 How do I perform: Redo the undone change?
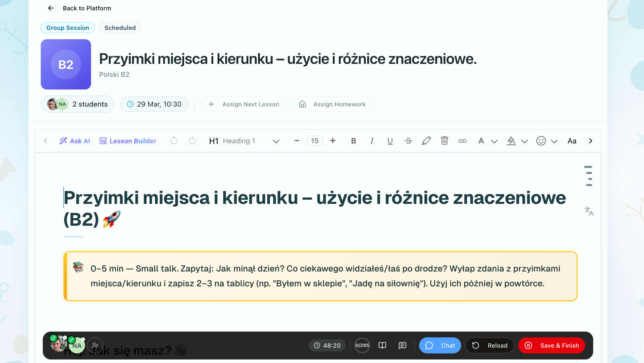pyautogui.click(x=192, y=141)
